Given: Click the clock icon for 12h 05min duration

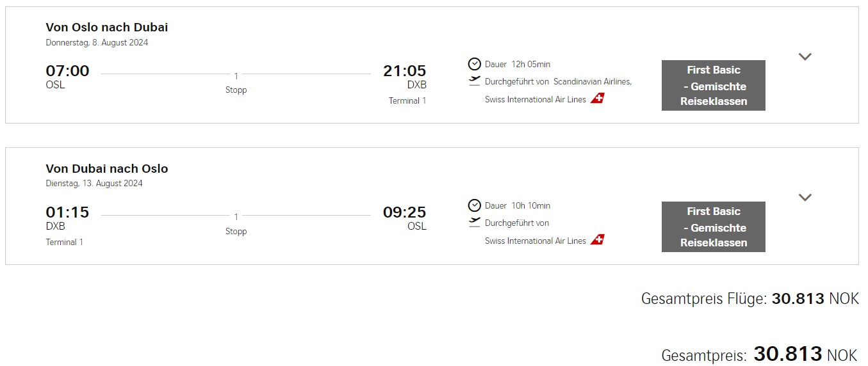Looking at the screenshot, I should tap(474, 64).
